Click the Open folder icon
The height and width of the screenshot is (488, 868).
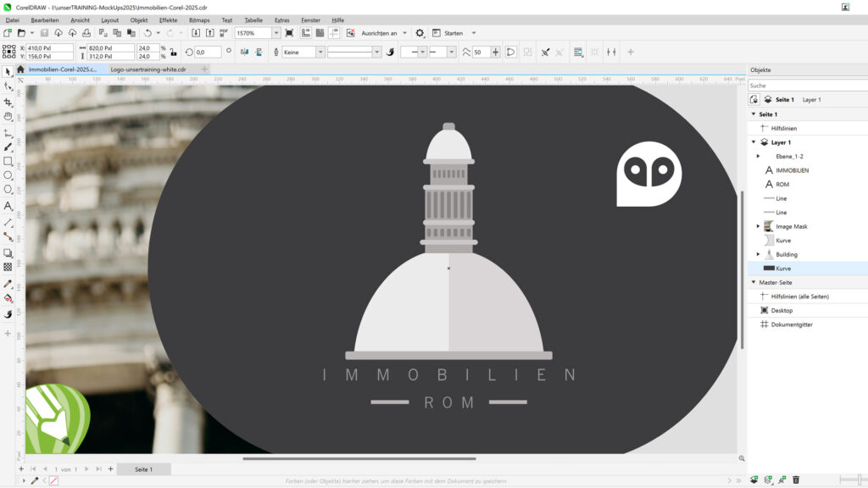point(21,33)
